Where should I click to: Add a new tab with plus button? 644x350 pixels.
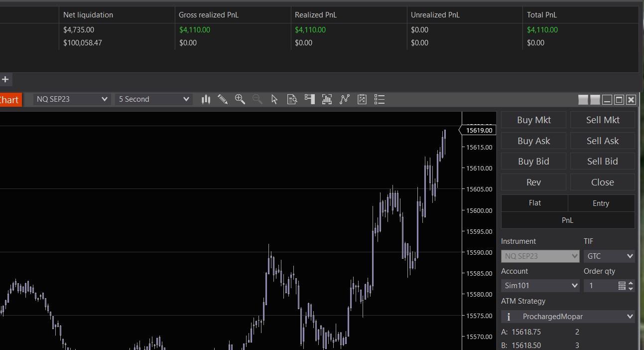coord(5,79)
